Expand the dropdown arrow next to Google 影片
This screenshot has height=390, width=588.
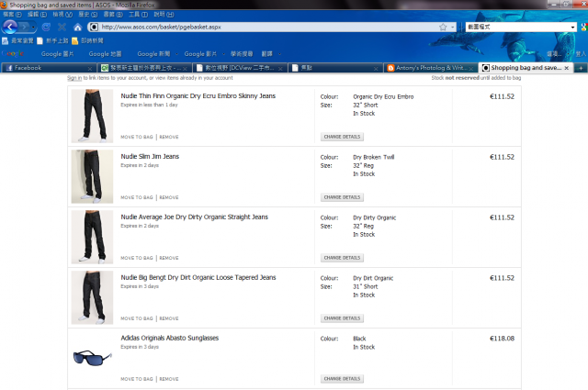223,54
